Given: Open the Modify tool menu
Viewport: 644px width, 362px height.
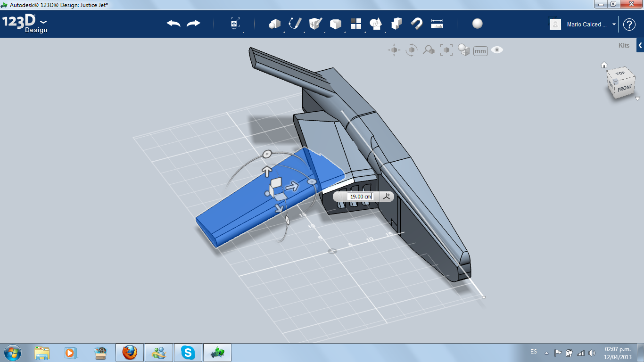Looking at the screenshot, I should coord(335,24).
